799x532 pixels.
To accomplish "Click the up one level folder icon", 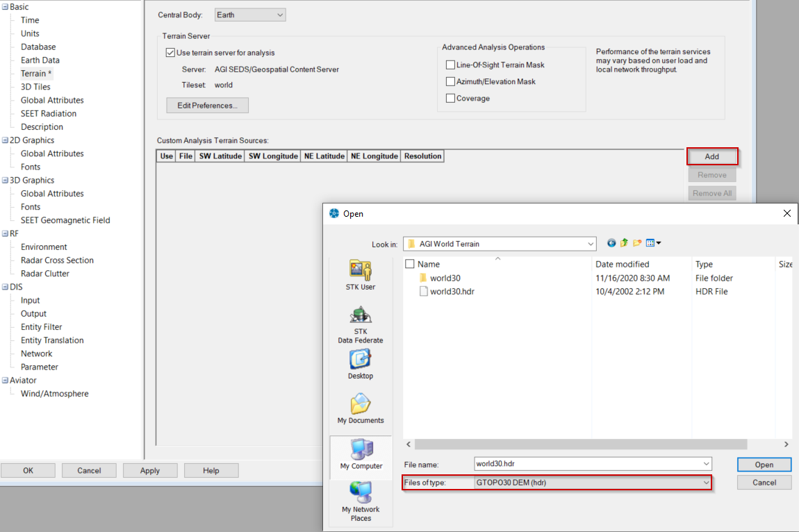I will tap(624, 243).
